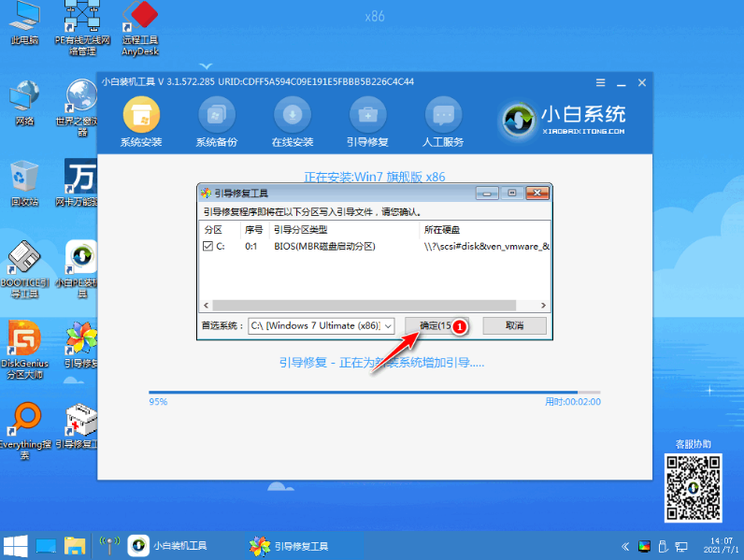Open PE有线无线网络管理 desktop icon
The image size is (744, 560).
click(82, 28)
